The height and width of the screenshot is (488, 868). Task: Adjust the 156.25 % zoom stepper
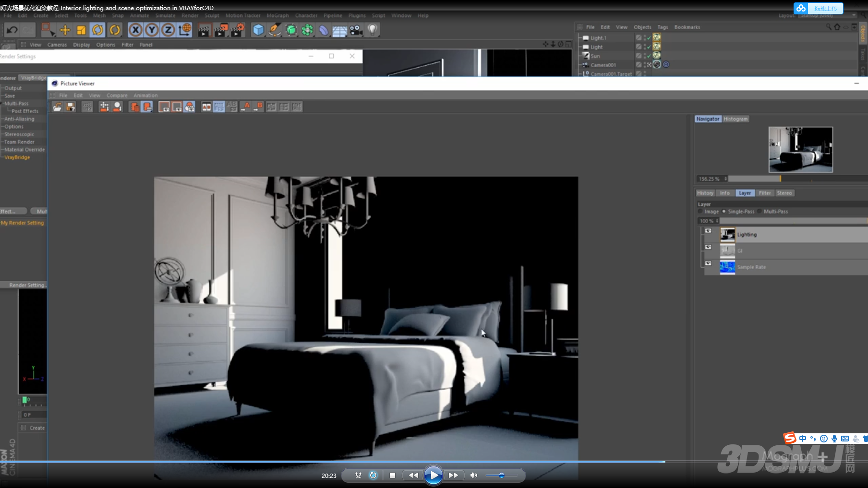point(725,179)
